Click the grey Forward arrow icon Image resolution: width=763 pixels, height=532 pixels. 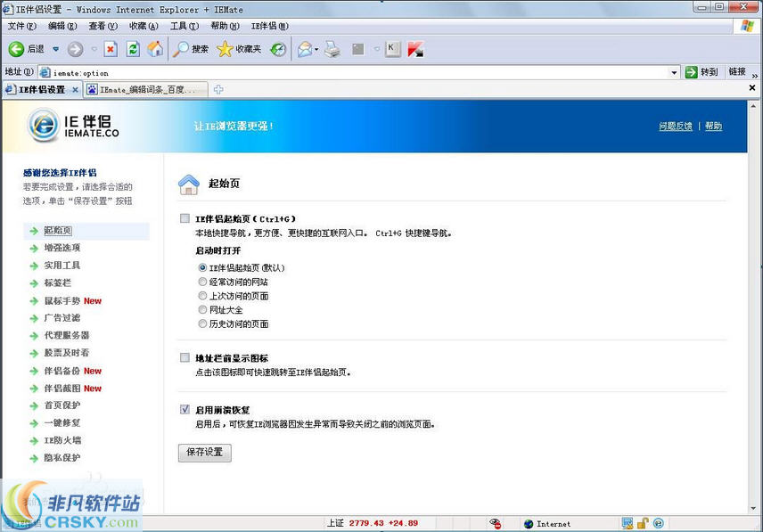(x=75, y=49)
